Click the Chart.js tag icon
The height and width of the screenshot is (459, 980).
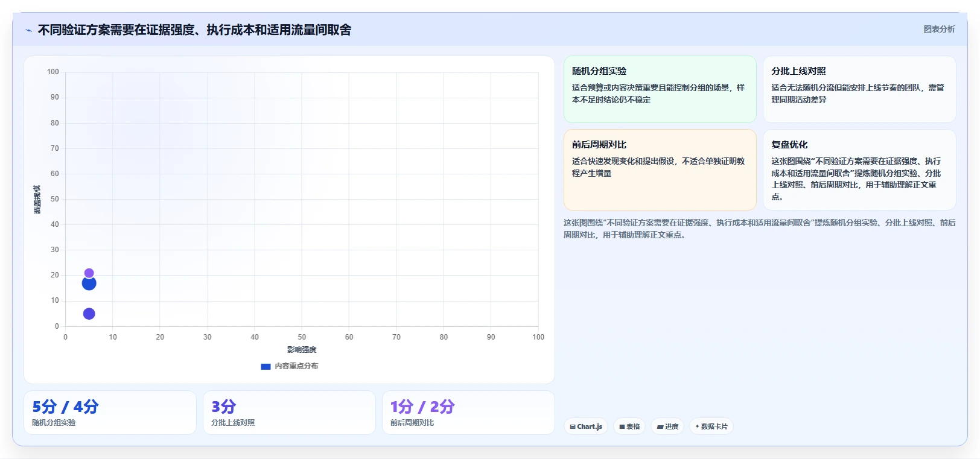[x=573, y=426]
